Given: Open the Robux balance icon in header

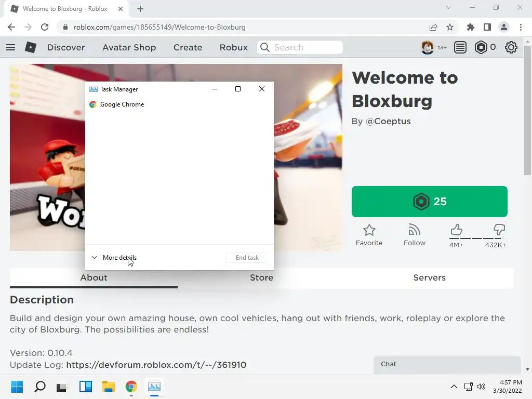Looking at the screenshot, I should pyautogui.click(x=481, y=47).
